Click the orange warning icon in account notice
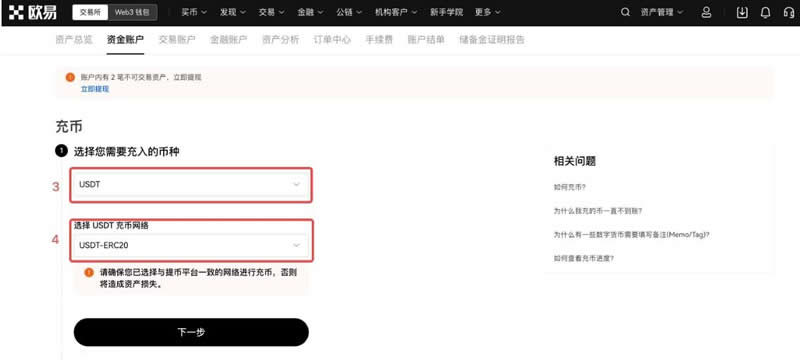This screenshot has width=800, height=360. pyautogui.click(x=70, y=78)
